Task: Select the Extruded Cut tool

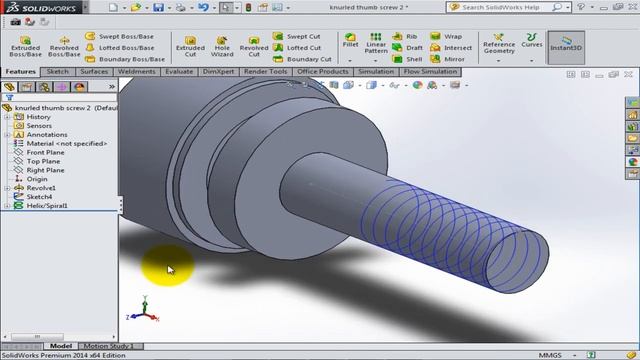Action: tap(190, 47)
